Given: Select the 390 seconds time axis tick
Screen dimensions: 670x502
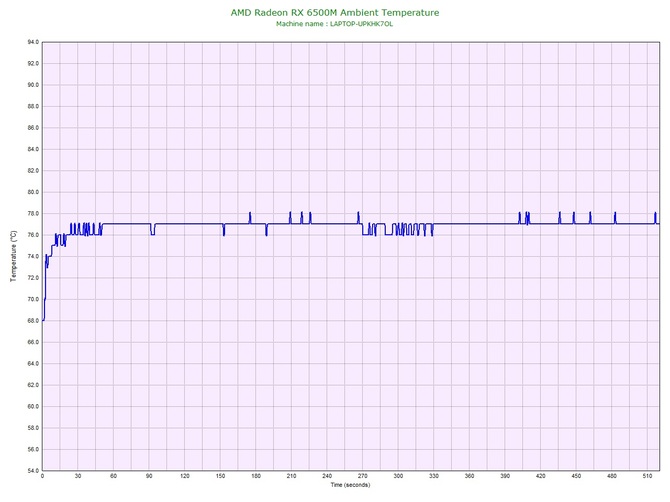Looking at the screenshot, I should (x=505, y=476).
